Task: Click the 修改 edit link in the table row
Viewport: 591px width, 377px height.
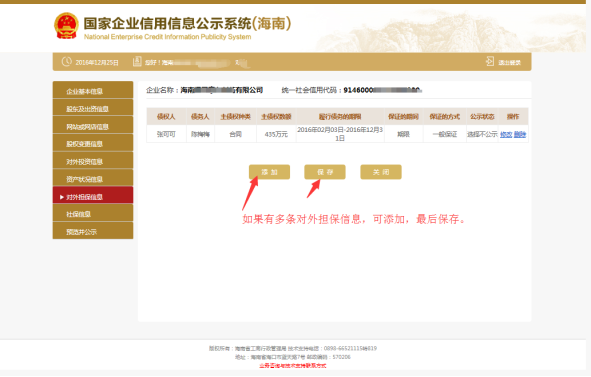Action: click(506, 134)
